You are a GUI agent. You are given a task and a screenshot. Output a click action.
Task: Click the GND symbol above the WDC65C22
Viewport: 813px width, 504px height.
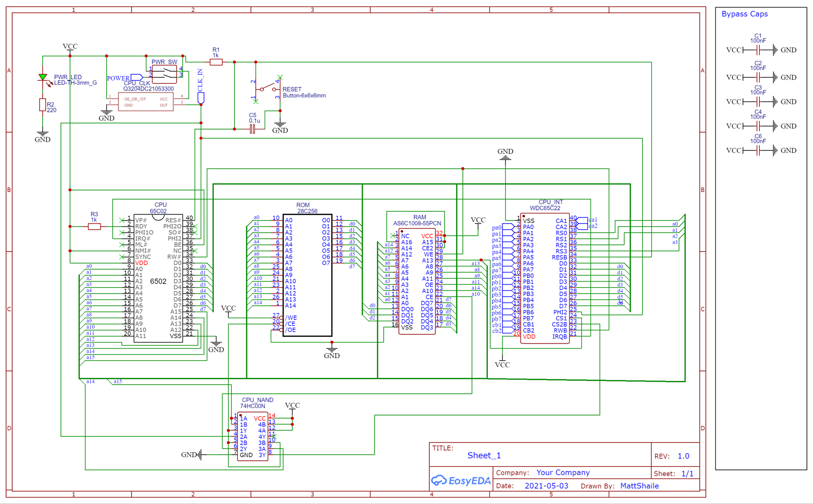point(505,154)
